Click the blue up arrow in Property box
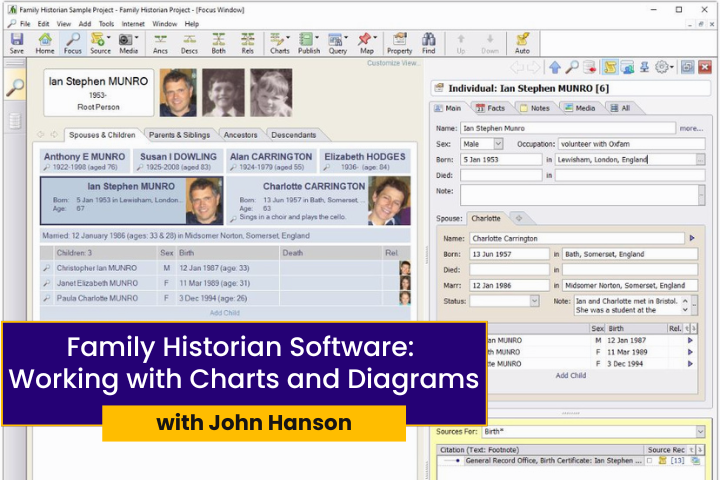The height and width of the screenshot is (480, 720). (555, 68)
